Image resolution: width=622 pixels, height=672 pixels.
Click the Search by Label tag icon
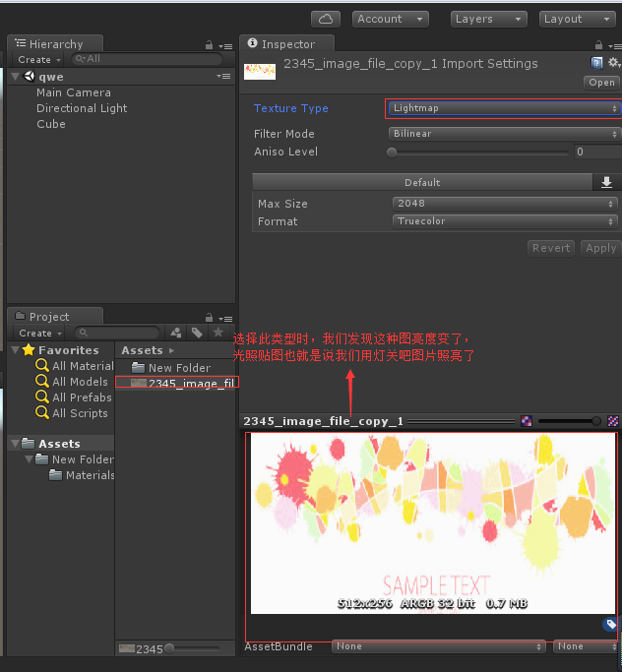click(x=197, y=333)
